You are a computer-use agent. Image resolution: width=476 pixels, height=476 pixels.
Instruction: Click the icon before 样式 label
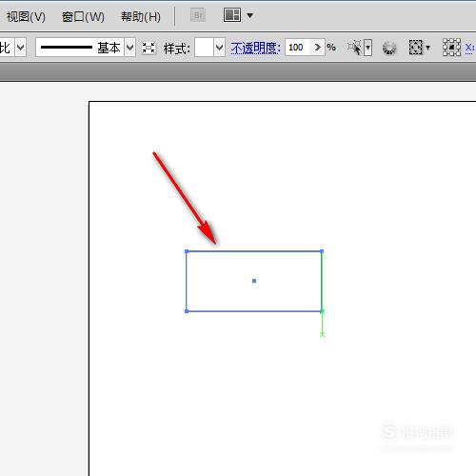pos(149,48)
